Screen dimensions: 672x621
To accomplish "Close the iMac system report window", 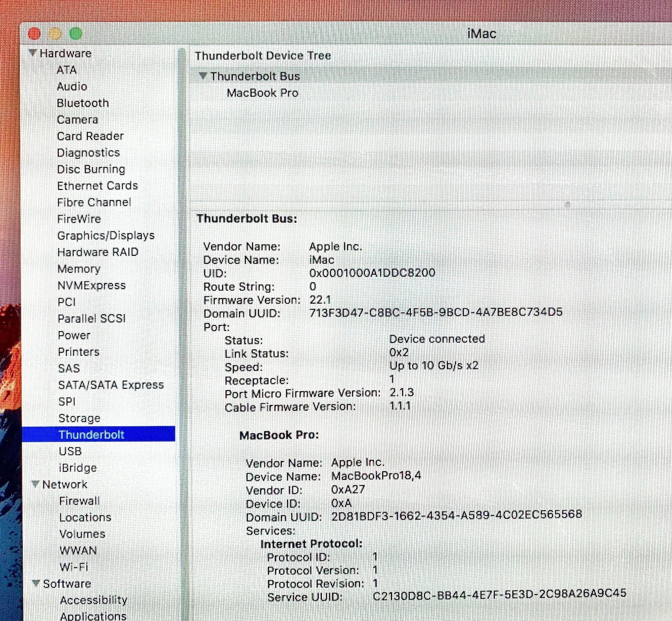I will [34, 33].
